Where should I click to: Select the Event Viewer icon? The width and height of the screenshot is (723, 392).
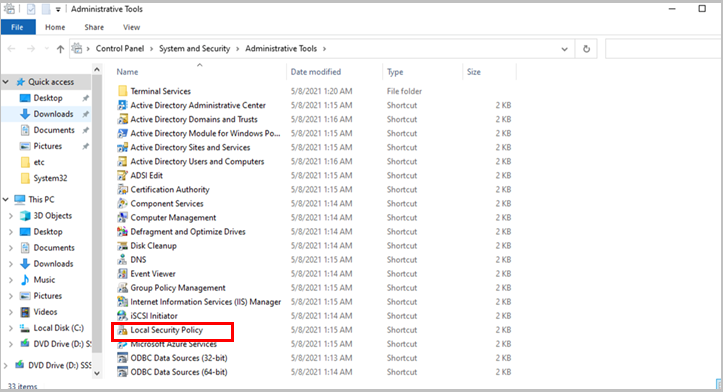pyautogui.click(x=122, y=274)
